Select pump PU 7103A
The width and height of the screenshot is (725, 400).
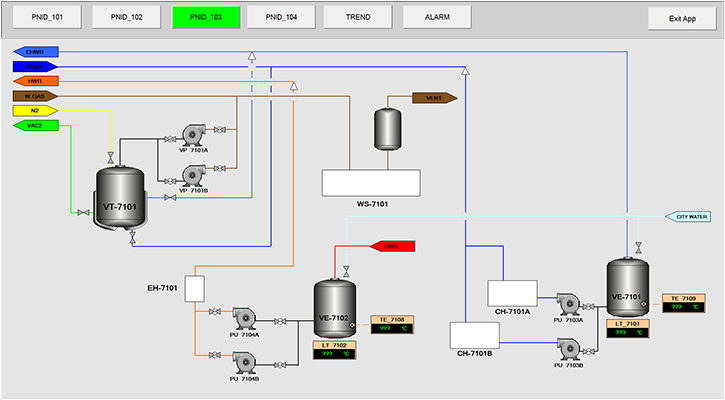click(568, 304)
